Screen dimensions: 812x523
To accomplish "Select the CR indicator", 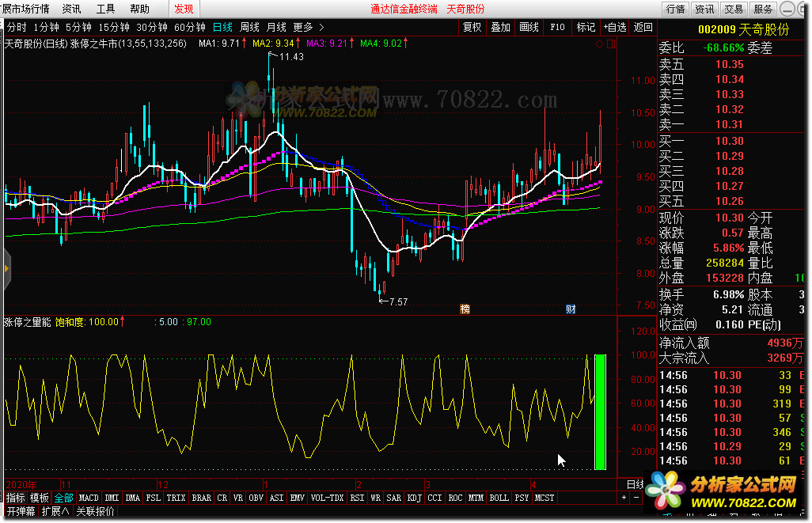I will (x=222, y=498).
